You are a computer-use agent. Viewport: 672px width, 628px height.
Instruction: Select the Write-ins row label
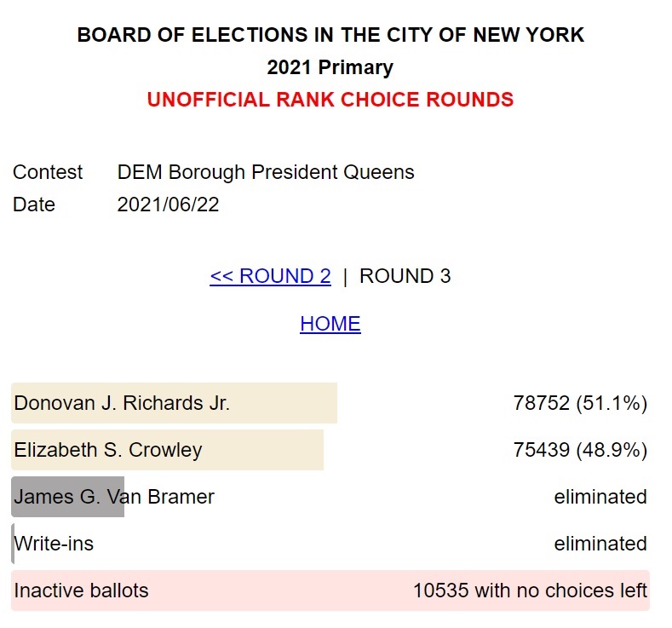[x=54, y=544]
